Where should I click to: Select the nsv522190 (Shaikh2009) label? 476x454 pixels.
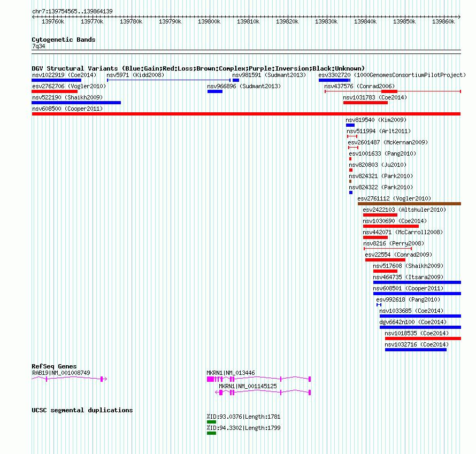tap(67, 97)
